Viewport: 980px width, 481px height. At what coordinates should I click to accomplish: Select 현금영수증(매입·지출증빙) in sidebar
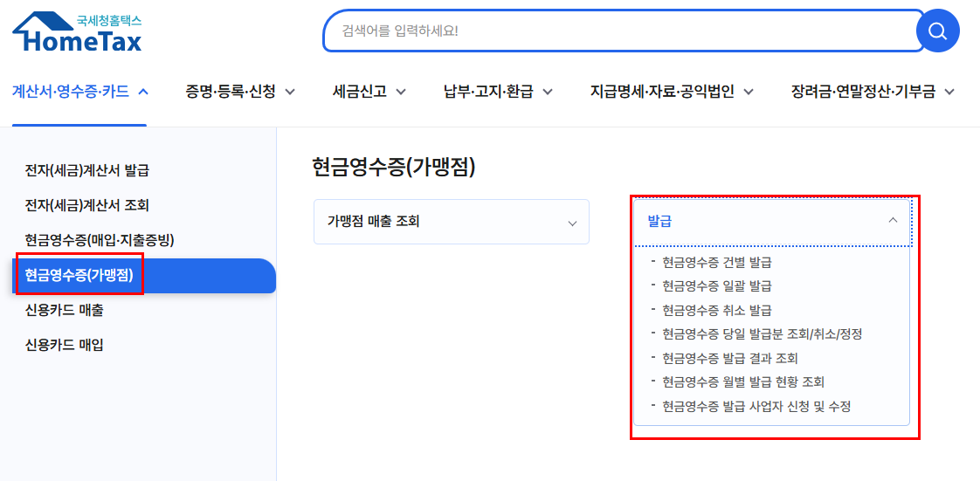coord(100,240)
